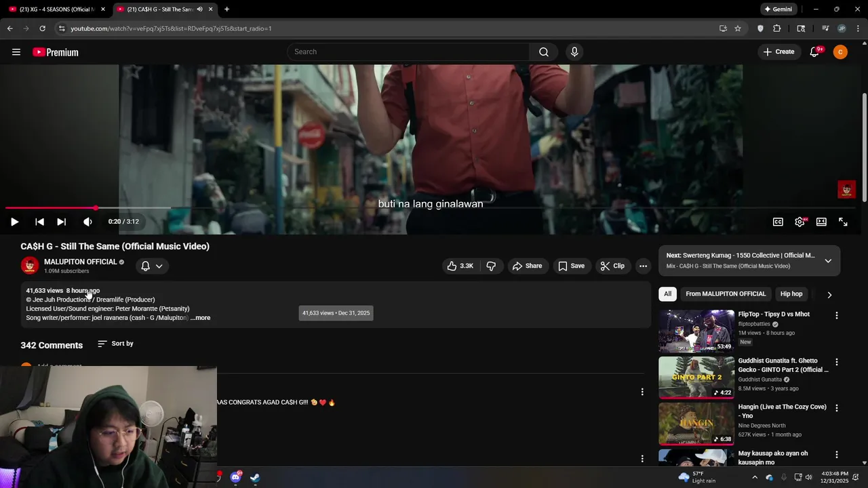Open options for Hangin video

(836, 408)
